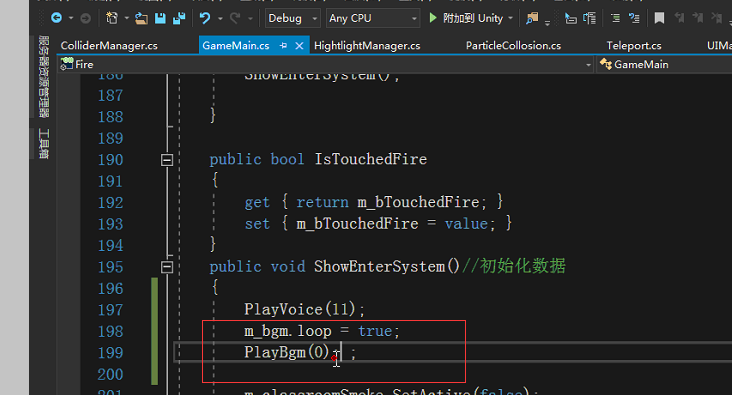
Task: Click line number 195
Action: coord(110,267)
